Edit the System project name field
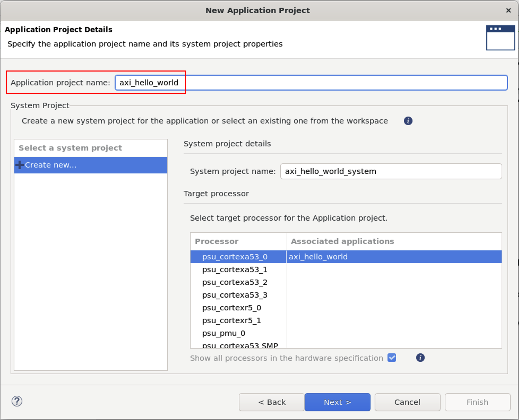Viewport: 519px width, 420px height. pos(390,171)
